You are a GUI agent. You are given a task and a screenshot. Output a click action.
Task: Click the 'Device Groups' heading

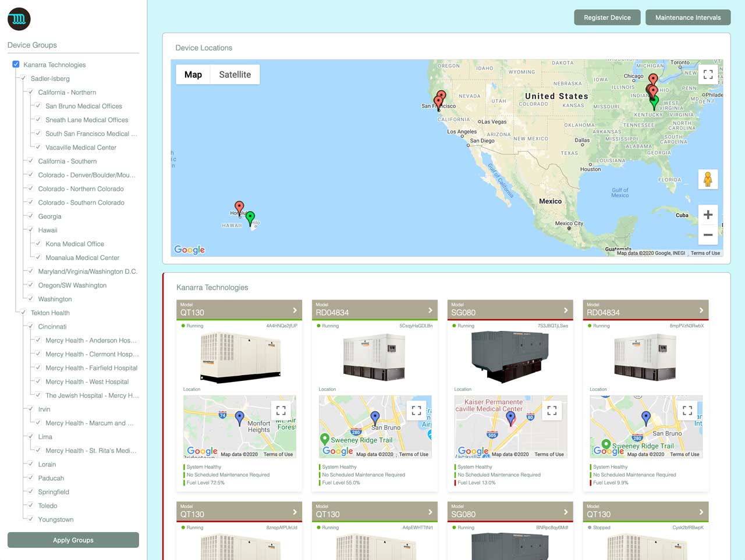coord(32,45)
